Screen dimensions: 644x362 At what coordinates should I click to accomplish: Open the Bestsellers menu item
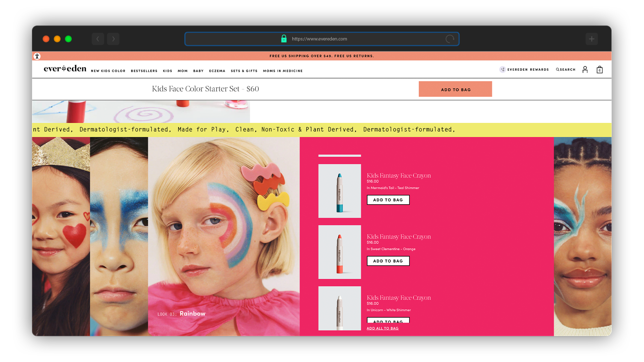click(x=144, y=71)
